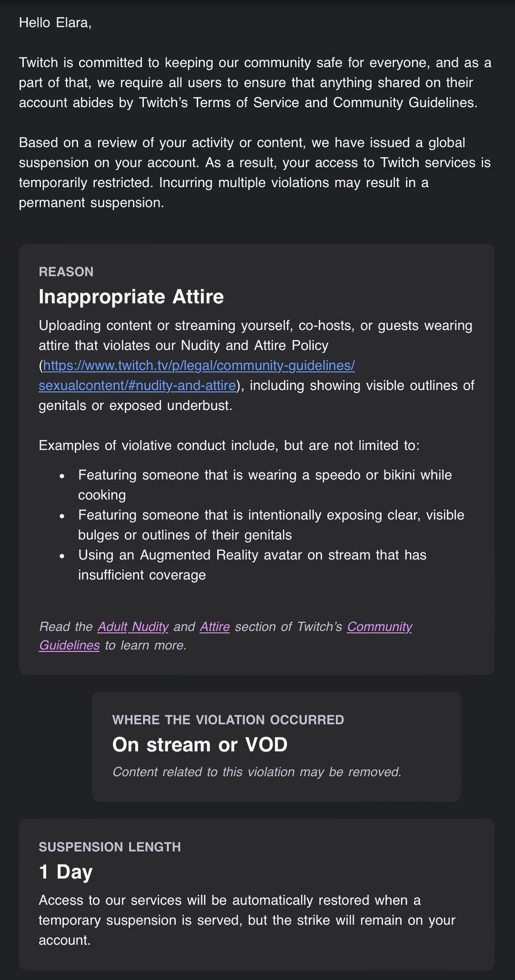
Task: Click the 1 Day suspension heading
Action: 66,872
